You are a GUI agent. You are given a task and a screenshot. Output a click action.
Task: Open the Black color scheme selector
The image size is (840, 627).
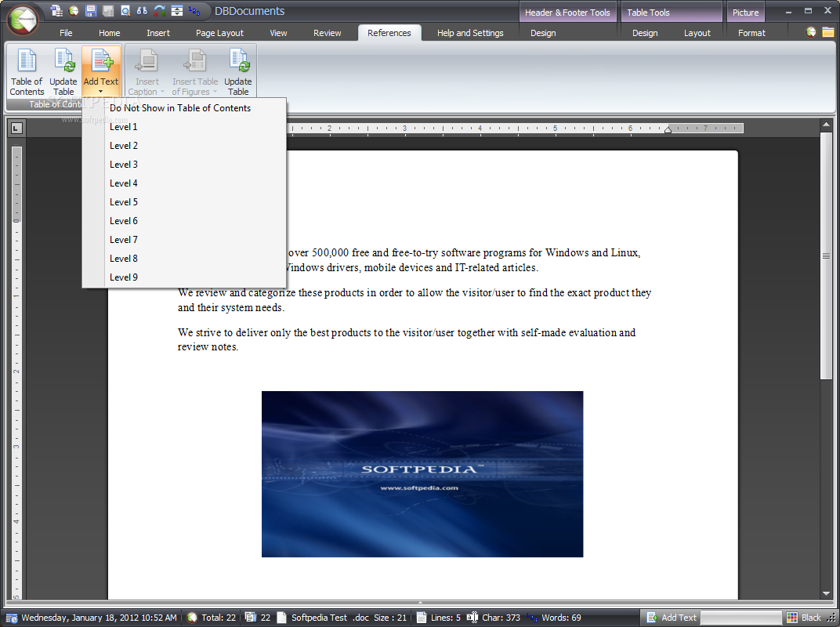[804, 618]
